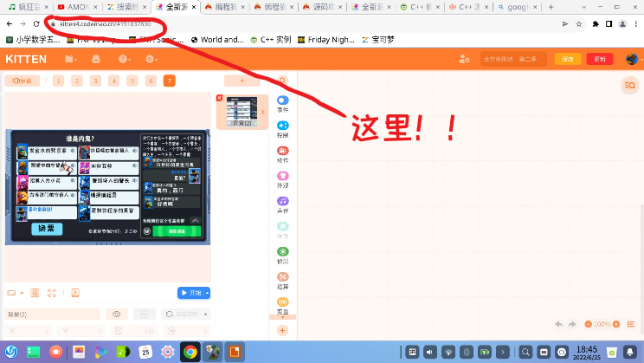644x363 pixels.
Task: Add block extension with round plus
Action: (x=282, y=331)
